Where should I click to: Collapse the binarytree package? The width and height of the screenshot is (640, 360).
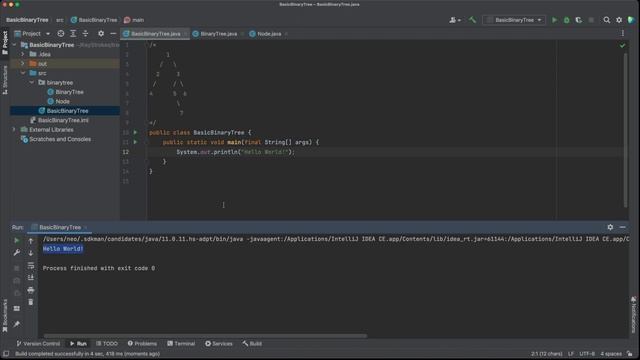click(x=31, y=82)
